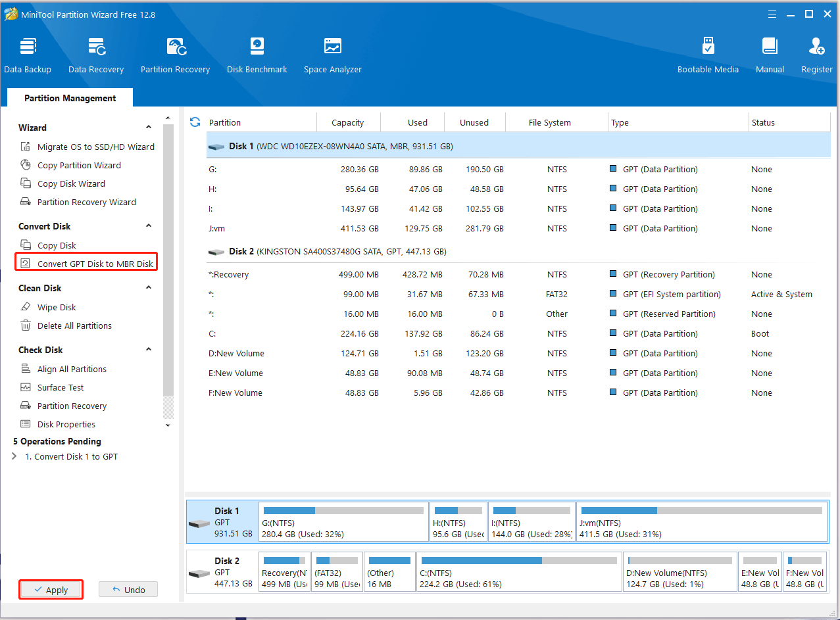The image size is (840, 620).
Task: Click the (Other) 16 MB disk map block
Action: (389, 571)
